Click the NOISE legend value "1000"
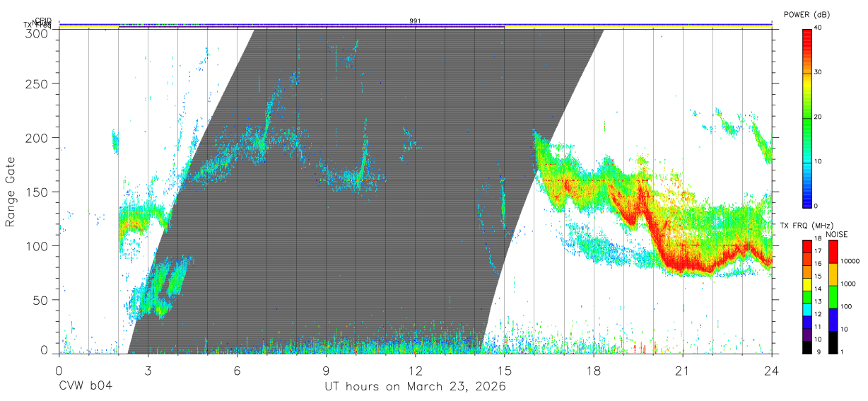868x401 pixels. 847,284
